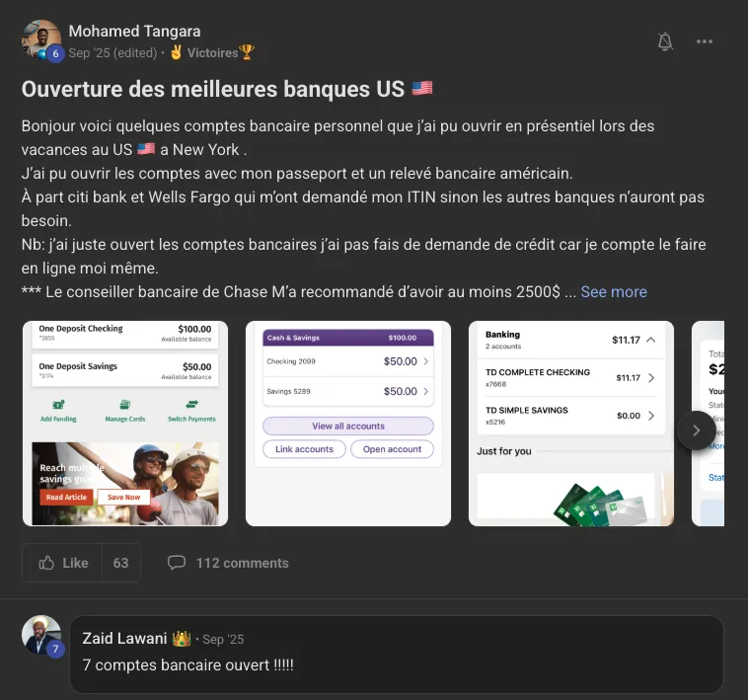Open the comments speech bubble icon
This screenshot has height=700, width=748.
176,562
